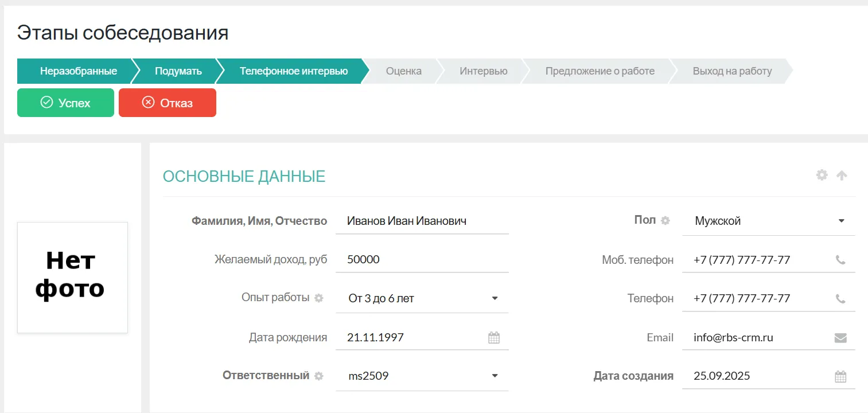
Task: Select Предложение о работе stage
Action: coord(600,71)
